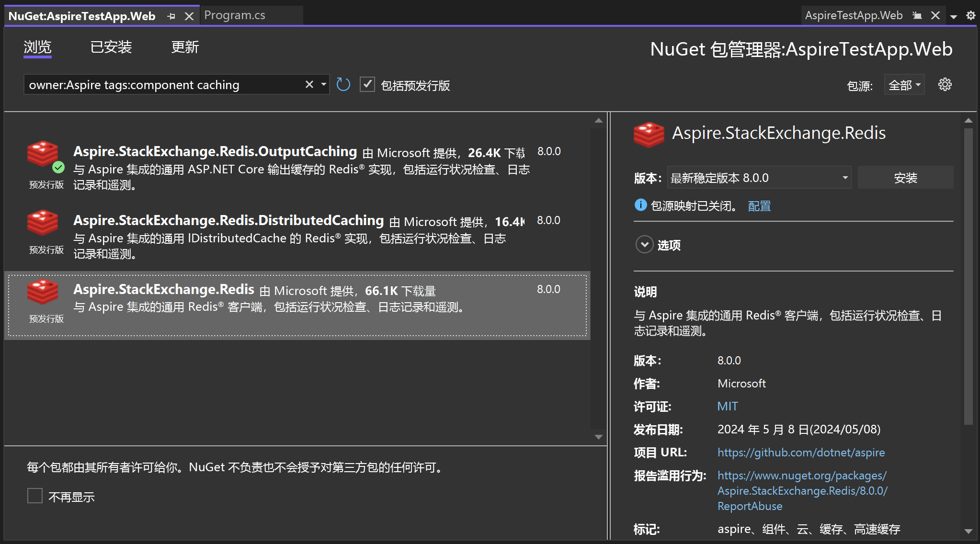Screen dimensions: 980x544
Task: Click Aspire.StackExchange.Redis name in the package list
Action: (x=164, y=289)
